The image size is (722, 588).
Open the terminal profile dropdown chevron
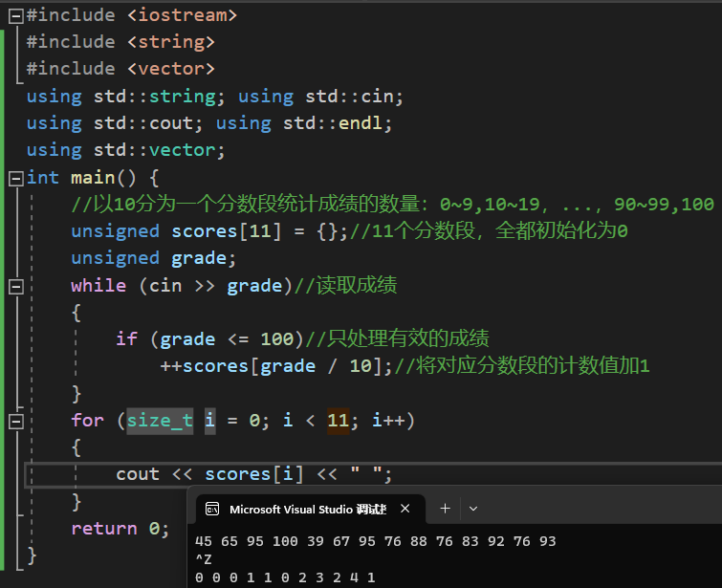(x=472, y=510)
